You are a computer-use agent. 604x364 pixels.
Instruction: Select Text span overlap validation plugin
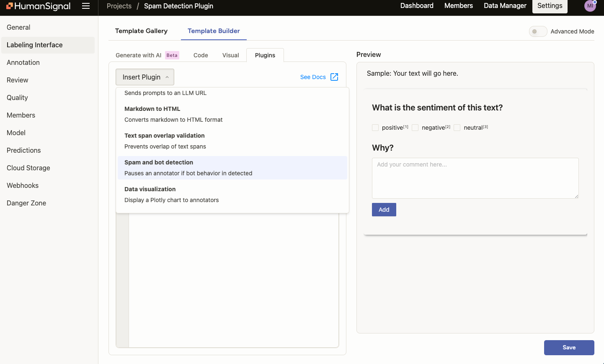232,141
